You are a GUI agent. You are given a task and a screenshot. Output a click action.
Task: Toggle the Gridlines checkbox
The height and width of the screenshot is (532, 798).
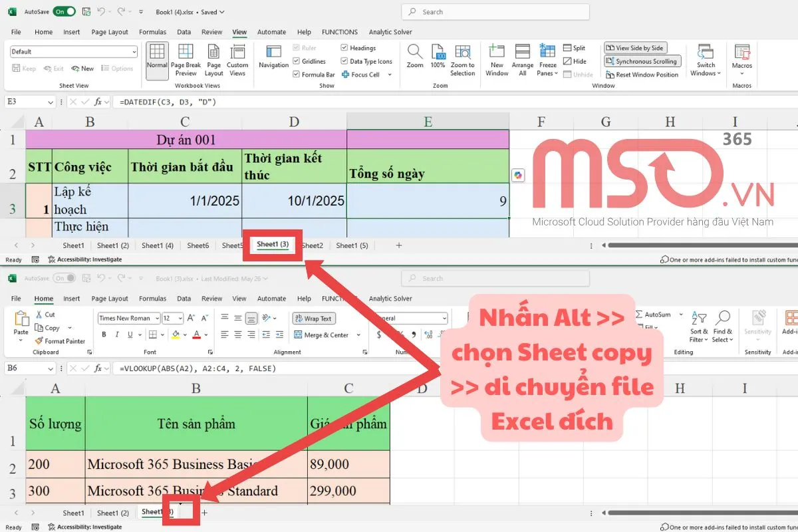pyautogui.click(x=297, y=61)
